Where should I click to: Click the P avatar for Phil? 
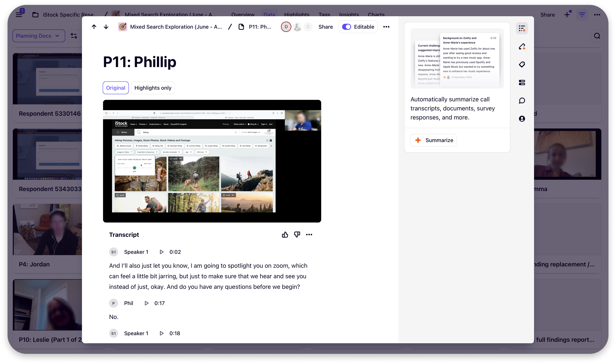click(114, 303)
